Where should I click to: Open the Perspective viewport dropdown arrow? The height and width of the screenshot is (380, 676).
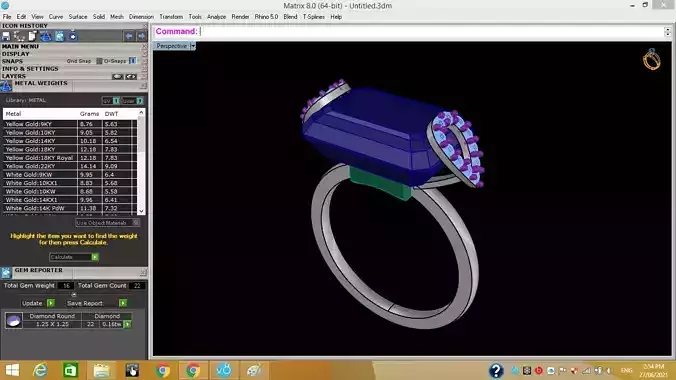[193, 46]
